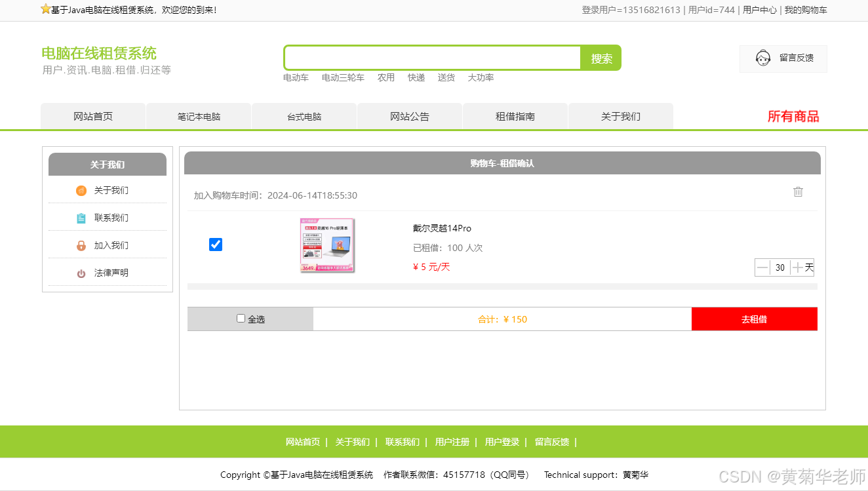
Task: Open 留言反馈 in the header
Action: [797, 58]
